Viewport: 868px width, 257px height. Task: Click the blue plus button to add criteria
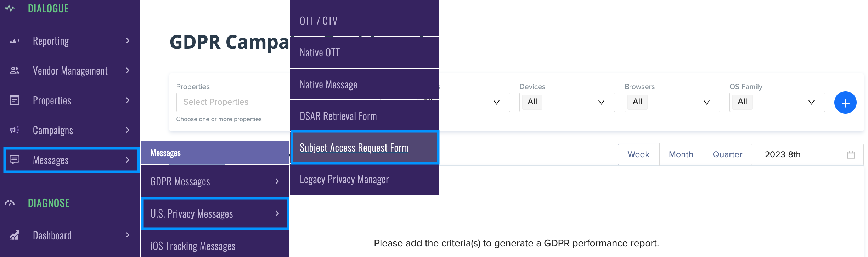click(845, 102)
